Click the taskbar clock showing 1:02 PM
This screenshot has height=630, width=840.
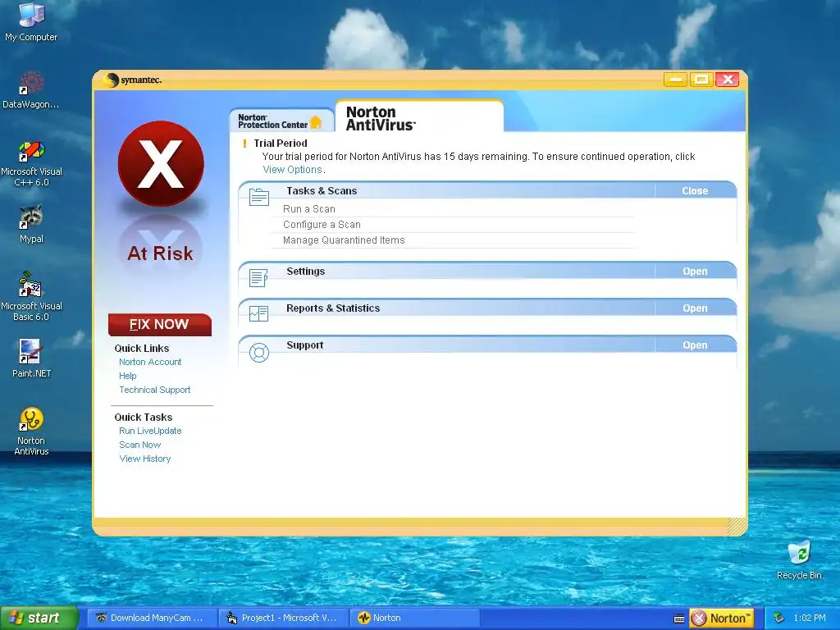pyautogui.click(x=810, y=619)
